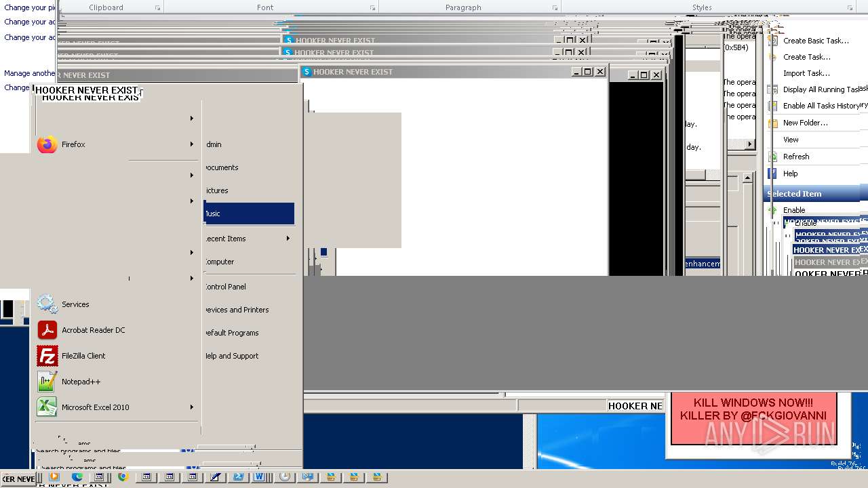This screenshot has height=488, width=868.
Task: Start Microsoft Excel 2010 from Start menu
Action: point(95,407)
